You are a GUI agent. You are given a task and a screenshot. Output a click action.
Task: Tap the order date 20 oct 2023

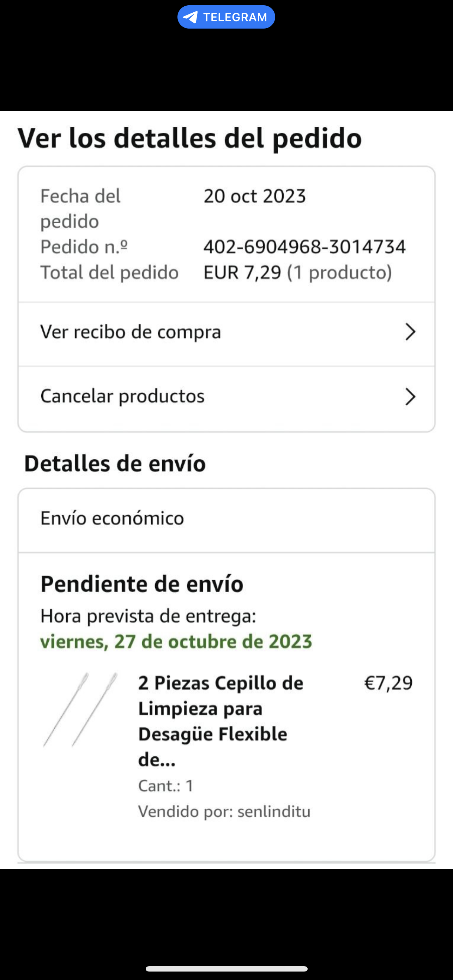(x=254, y=196)
